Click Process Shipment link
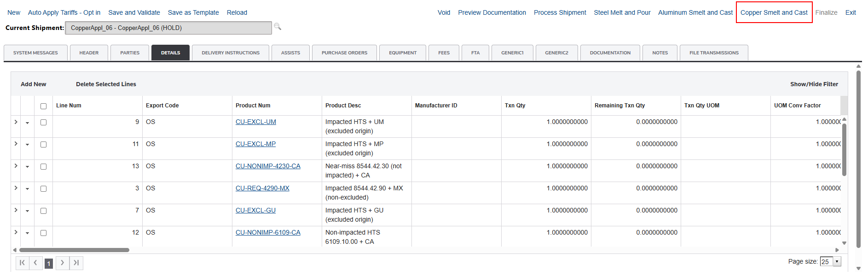Screen dimensions: 868x277 point(560,12)
